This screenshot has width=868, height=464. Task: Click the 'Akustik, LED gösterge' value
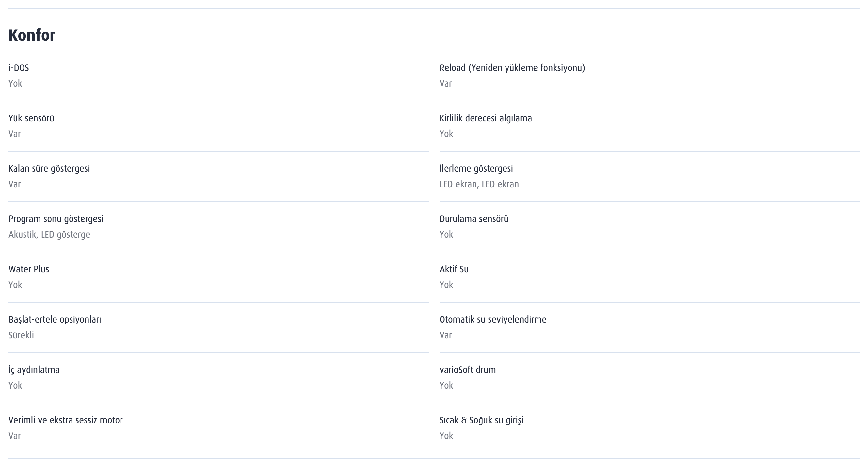(49, 234)
